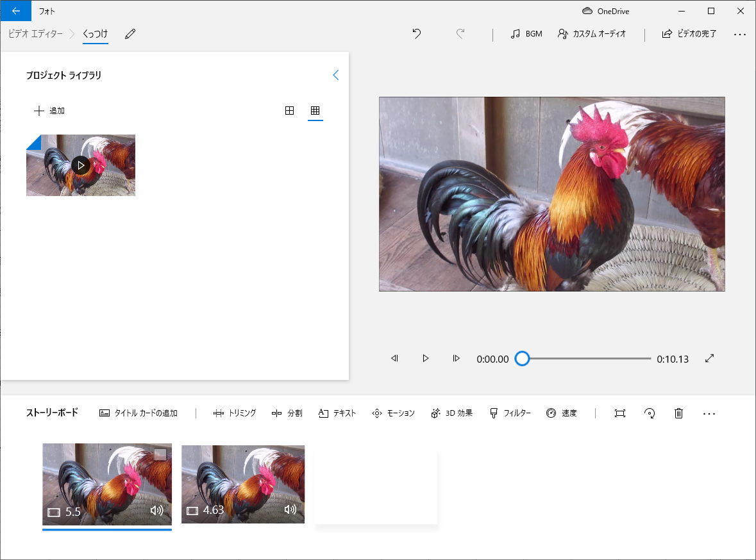Open the top-right more options ellipsis

tap(739, 34)
